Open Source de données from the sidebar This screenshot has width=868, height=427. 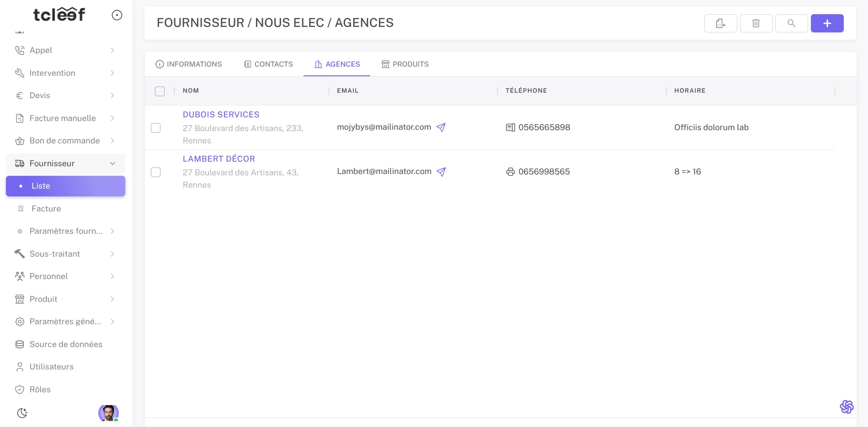click(x=66, y=344)
